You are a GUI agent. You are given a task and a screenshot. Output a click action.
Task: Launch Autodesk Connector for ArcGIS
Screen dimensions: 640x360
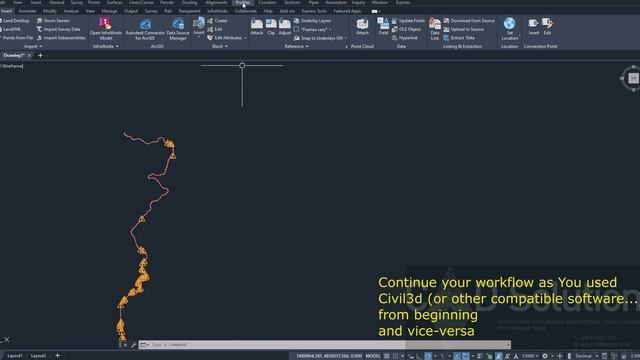pos(145,29)
